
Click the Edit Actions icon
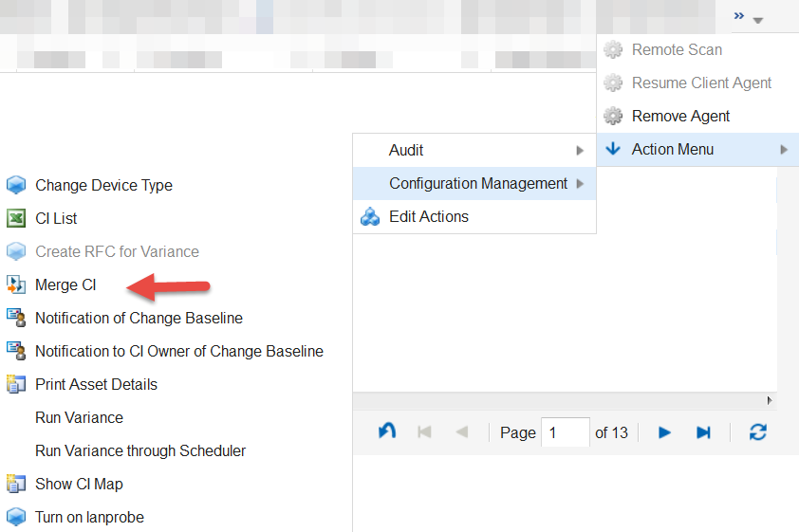pos(370,217)
